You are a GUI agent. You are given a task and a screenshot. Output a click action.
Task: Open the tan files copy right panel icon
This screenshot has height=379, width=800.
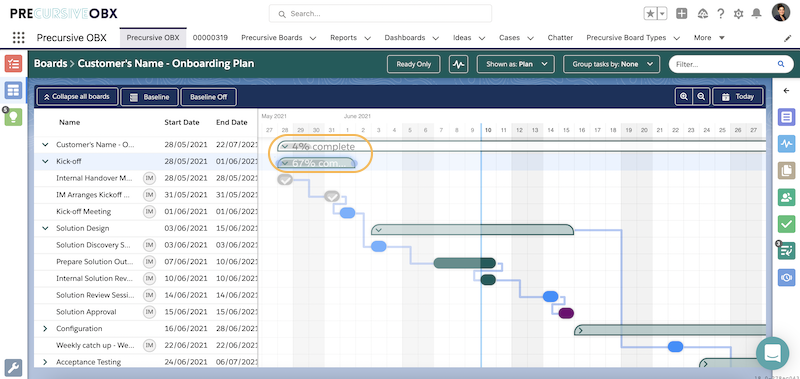786,170
